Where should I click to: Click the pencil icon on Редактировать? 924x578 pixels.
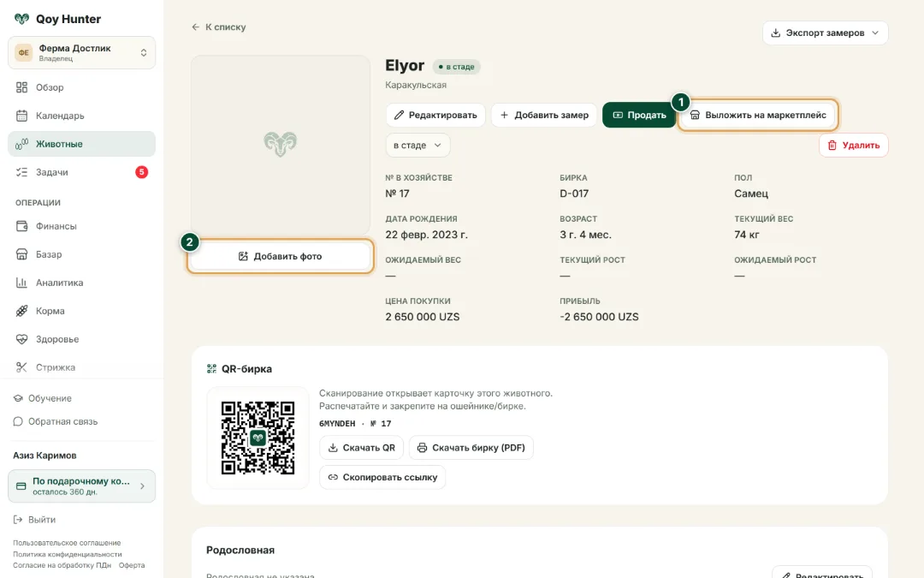point(399,115)
